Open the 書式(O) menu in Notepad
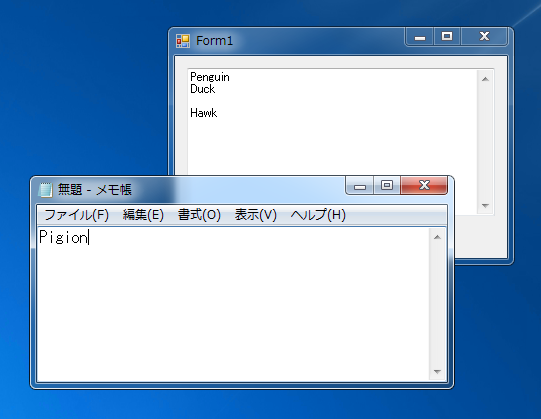 (x=199, y=215)
